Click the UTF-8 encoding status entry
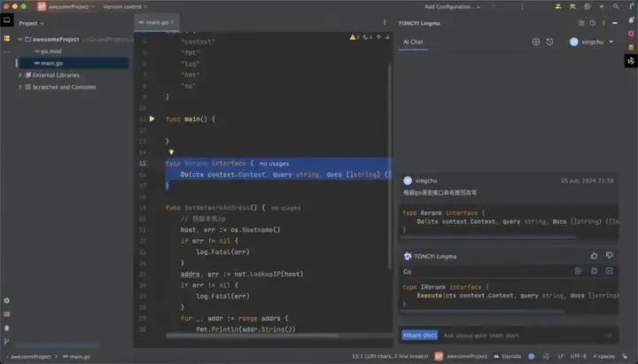 pos(578,356)
